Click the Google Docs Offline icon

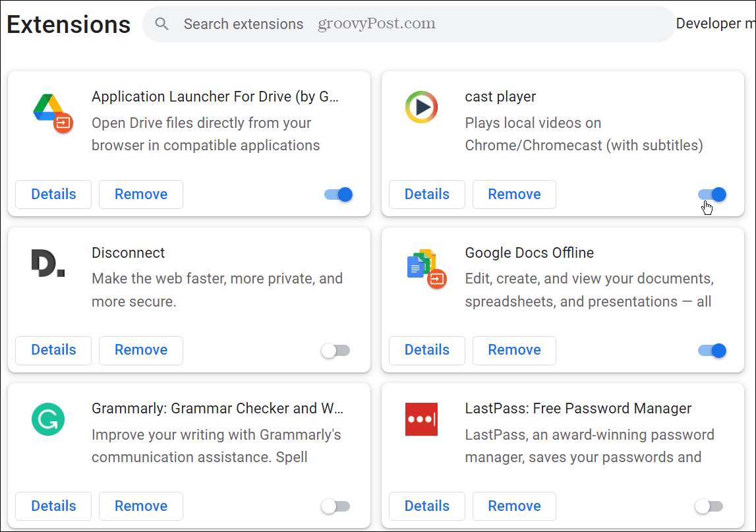coord(426,269)
